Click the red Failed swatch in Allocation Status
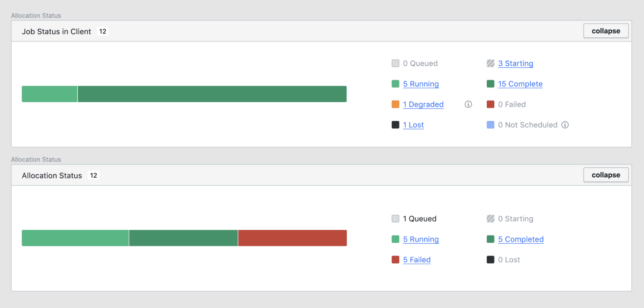644x308 pixels. [x=395, y=260]
